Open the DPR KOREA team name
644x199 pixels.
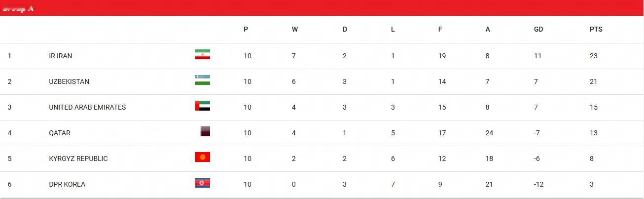(67, 184)
